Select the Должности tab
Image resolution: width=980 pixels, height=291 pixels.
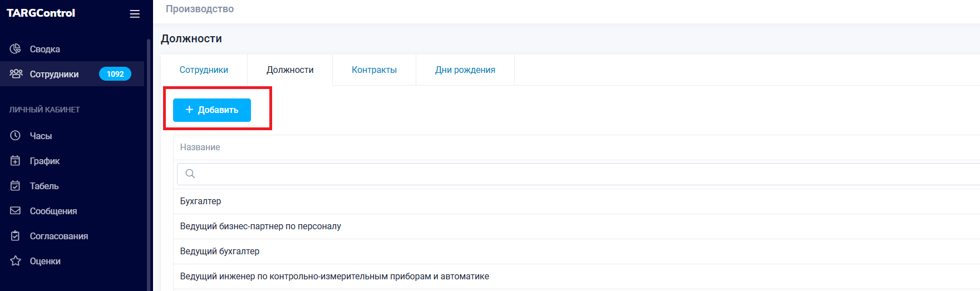[290, 70]
